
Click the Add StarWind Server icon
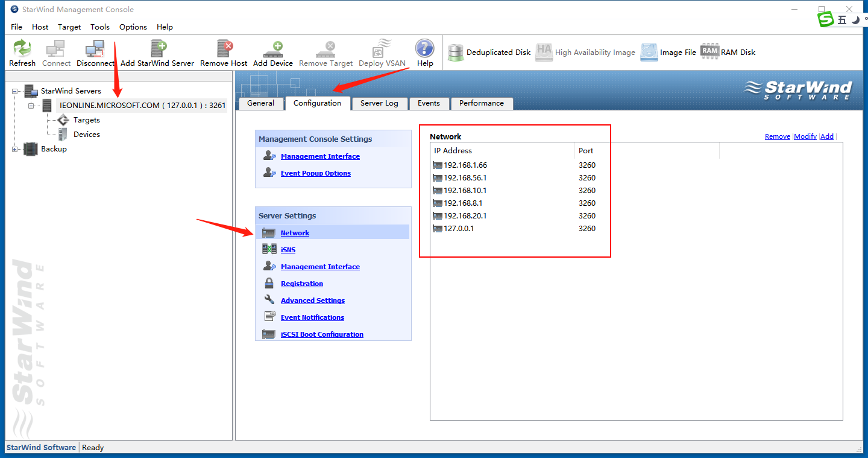click(x=158, y=48)
